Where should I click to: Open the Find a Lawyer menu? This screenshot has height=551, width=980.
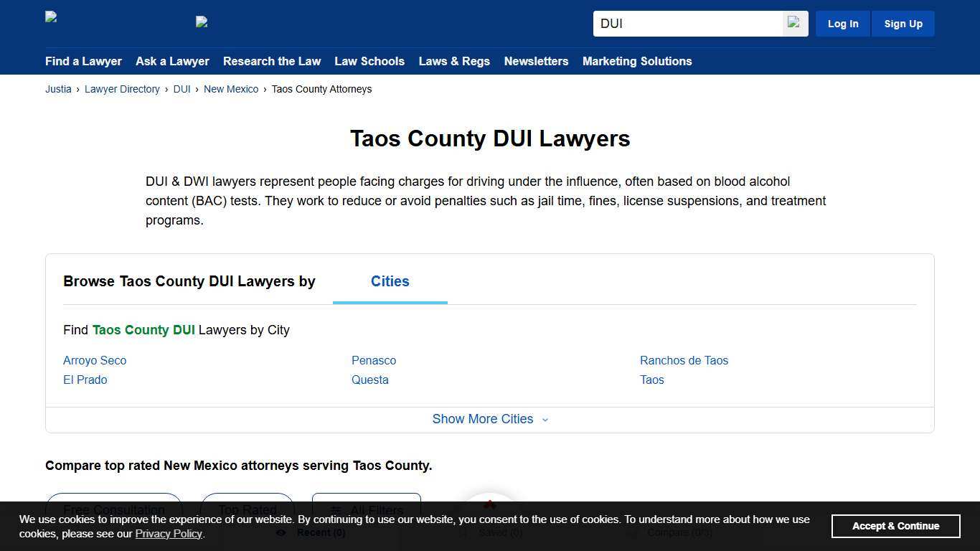tap(83, 61)
